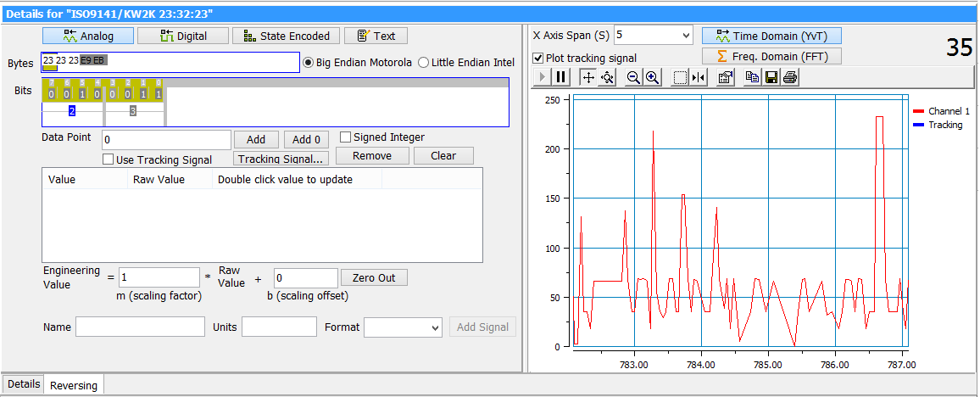Enable Signed Integer checkbox
Screen dimensions: 980x397
click(x=346, y=137)
